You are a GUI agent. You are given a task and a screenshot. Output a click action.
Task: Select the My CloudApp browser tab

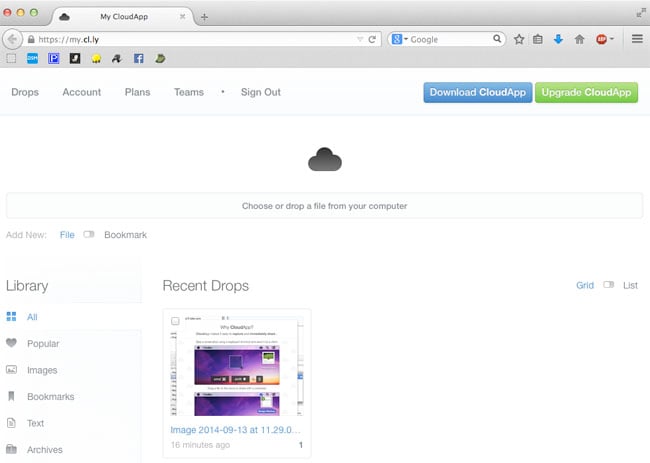(x=124, y=17)
